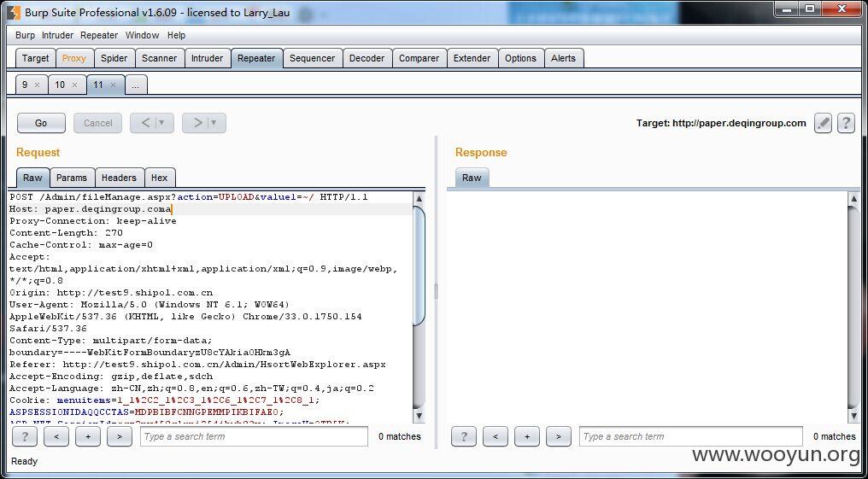Close Repeater tab 11 with its x
Viewport: 868px width, 479px height.
tap(113, 85)
